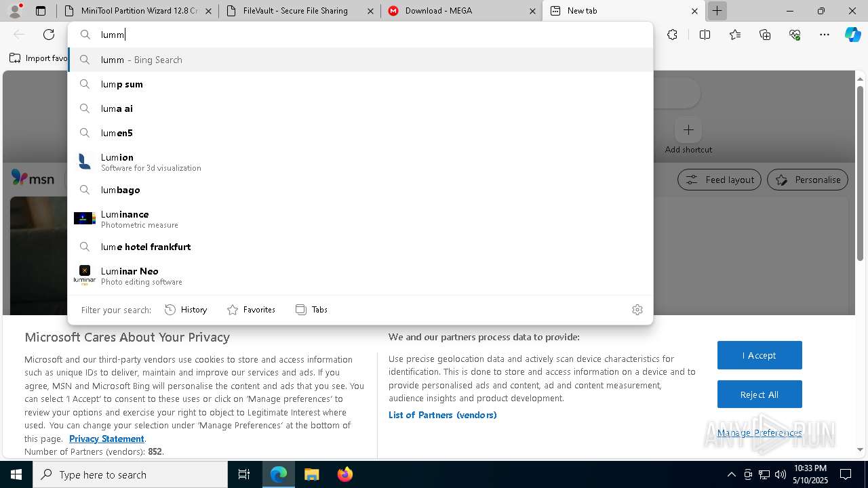
Task: Filter search by History
Action: tap(186, 310)
